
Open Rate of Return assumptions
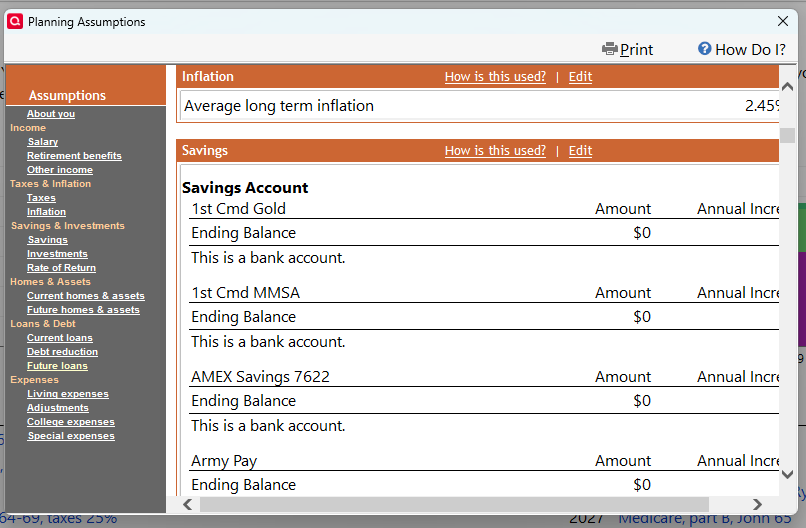(61, 268)
